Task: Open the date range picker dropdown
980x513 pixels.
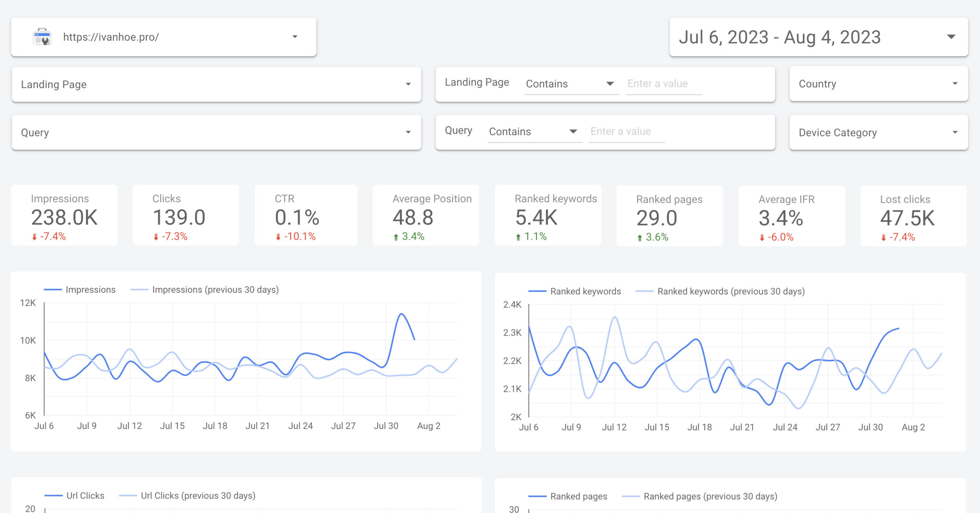Action: click(x=951, y=37)
